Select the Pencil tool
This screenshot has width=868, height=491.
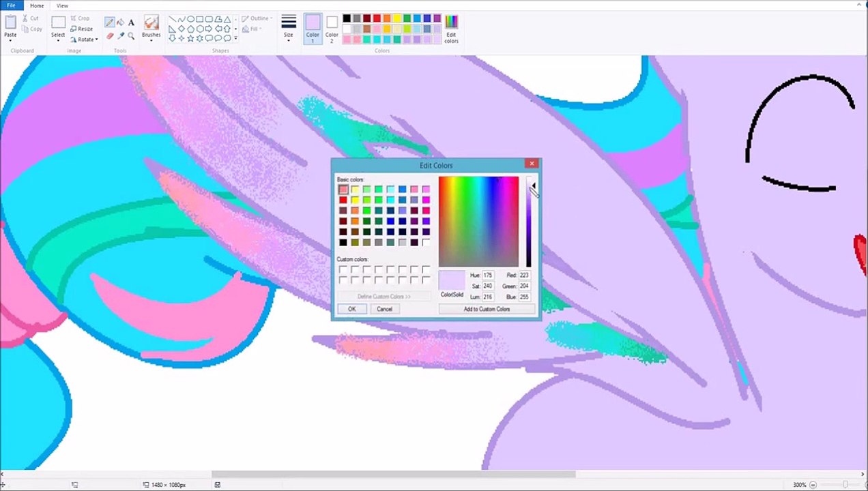pyautogui.click(x=109, y=23)
